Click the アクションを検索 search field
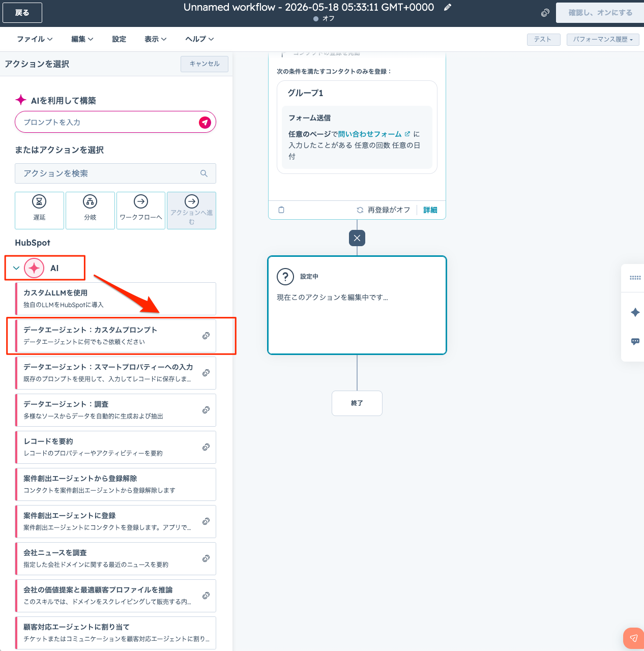The height and width of the screenshot is (651, 644). (115, 173)
